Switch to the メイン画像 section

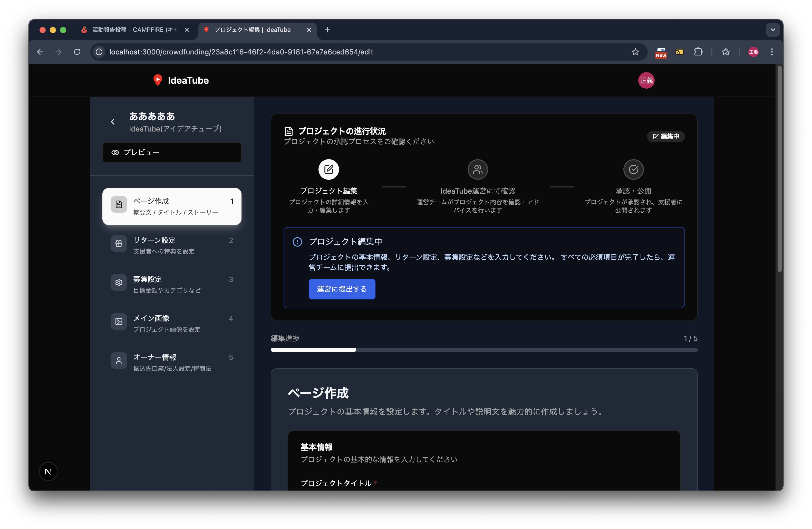point(172,323)
